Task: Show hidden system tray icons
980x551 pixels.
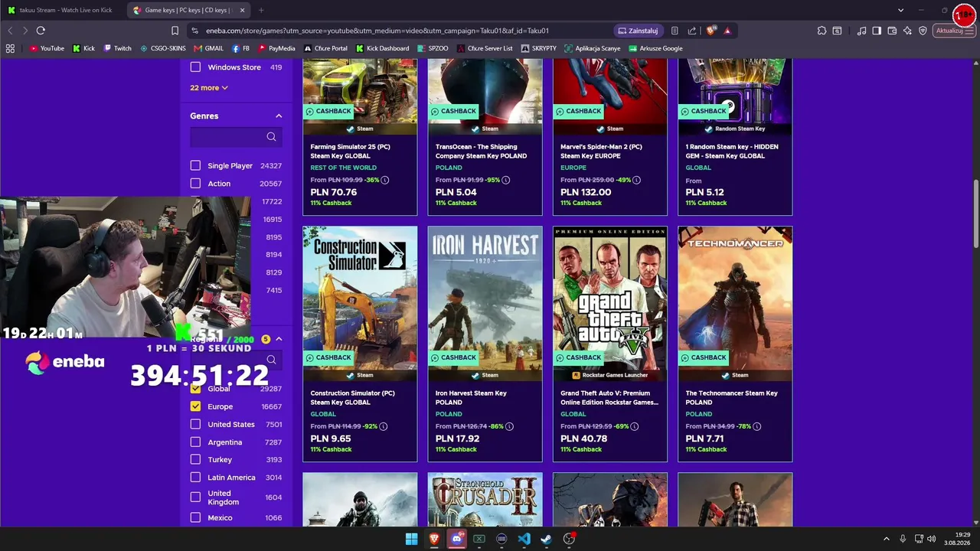Action: 887,539
